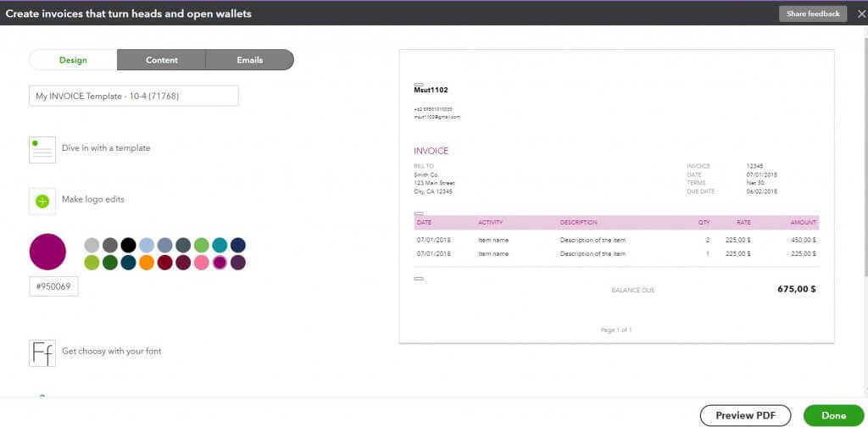The width and height of the screenshot is (868, 427).
Task: Click the green Done button
Action: [833, 415]
